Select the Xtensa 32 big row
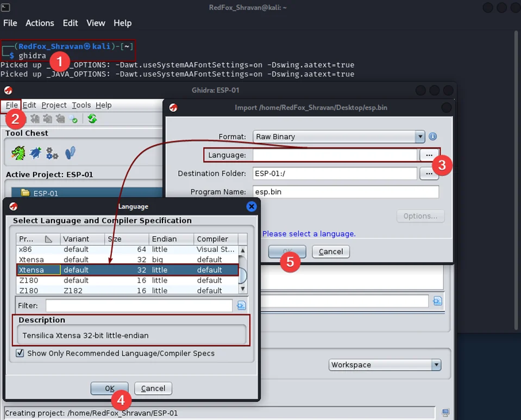 (127, 259)
